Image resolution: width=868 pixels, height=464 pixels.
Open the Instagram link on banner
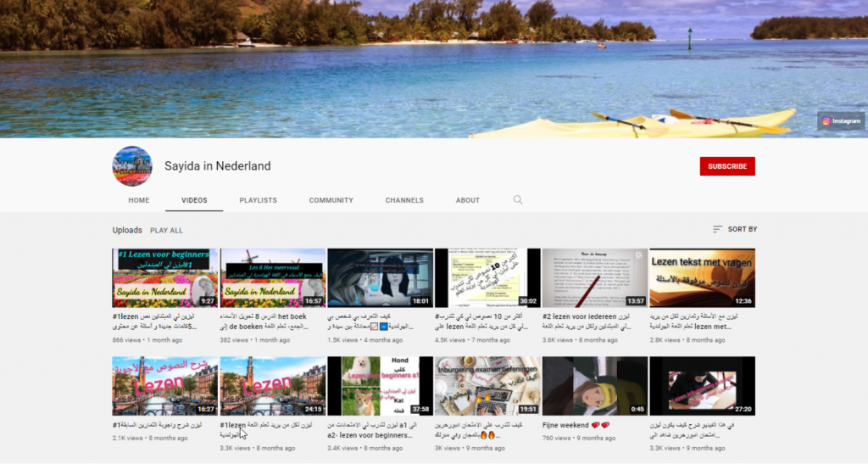842,121
